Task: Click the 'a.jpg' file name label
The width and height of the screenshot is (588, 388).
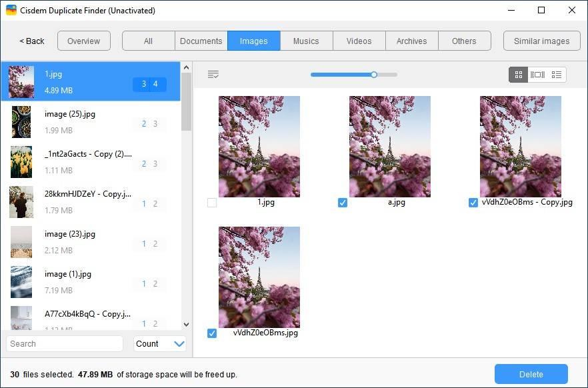Action: [397, 203]
